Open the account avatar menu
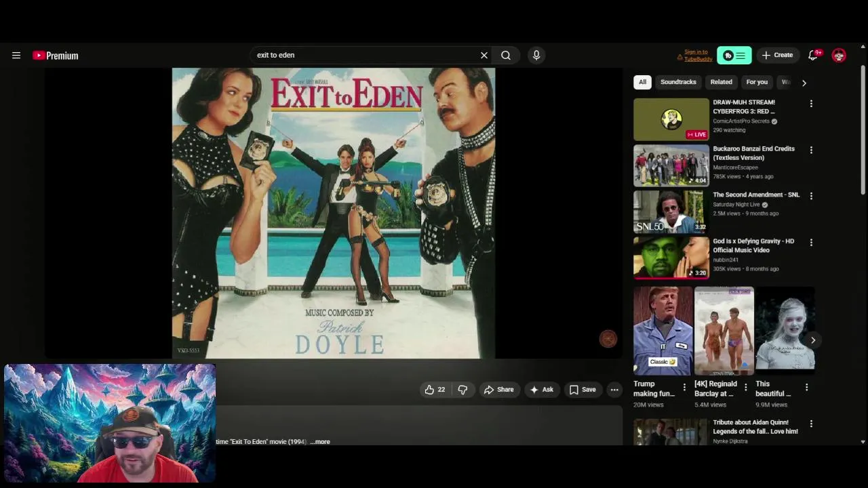Image resolution: width=868 pixels, height=488 pixels. click(x=839, y=56)
